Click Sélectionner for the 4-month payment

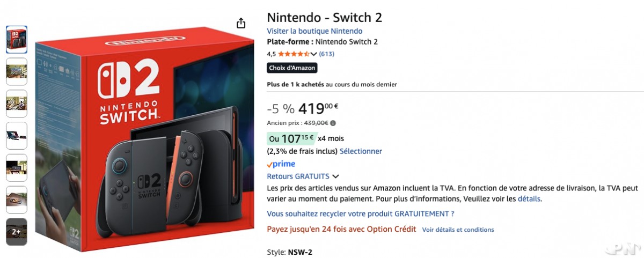(x=361, y=151)
